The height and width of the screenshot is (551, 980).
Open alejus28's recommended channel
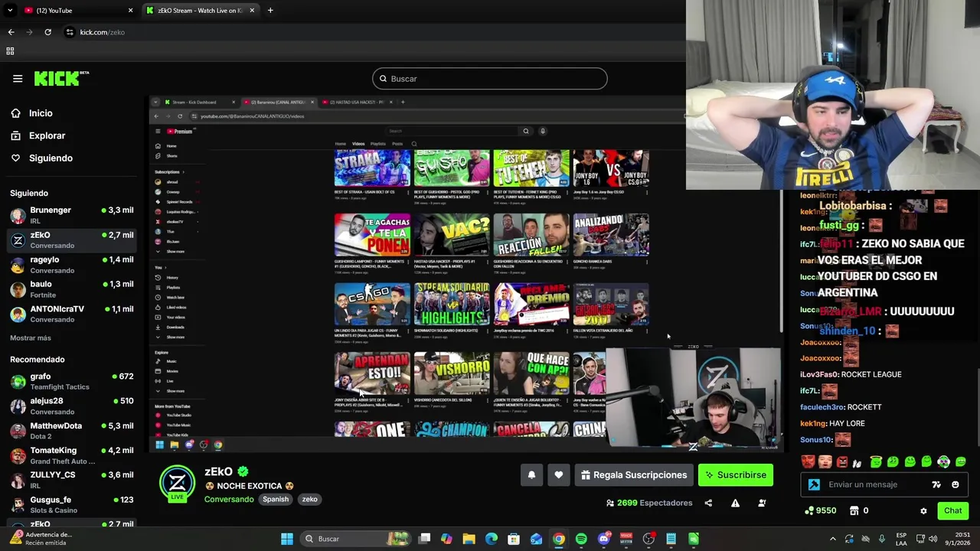71,406
